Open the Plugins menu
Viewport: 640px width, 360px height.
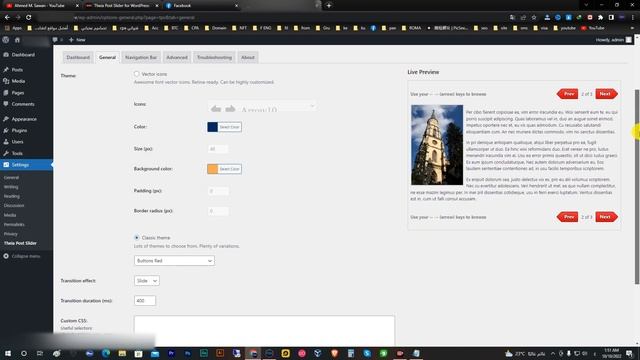point(19,131)
